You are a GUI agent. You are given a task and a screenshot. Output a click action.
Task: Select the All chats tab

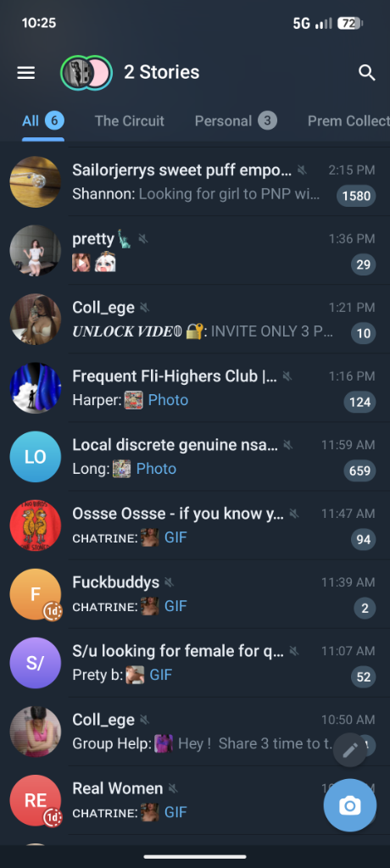tap(43, 120)
